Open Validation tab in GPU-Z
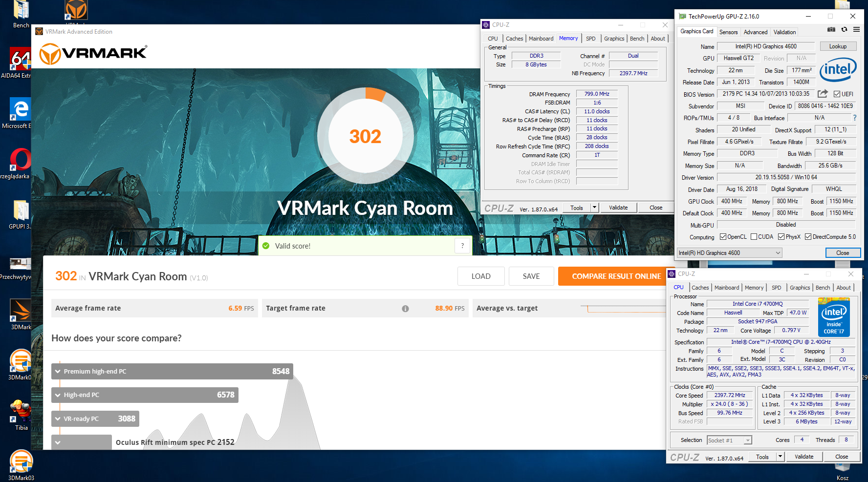Screen dimensions: 868x482 pyautogui.click(x=784, y=32)
